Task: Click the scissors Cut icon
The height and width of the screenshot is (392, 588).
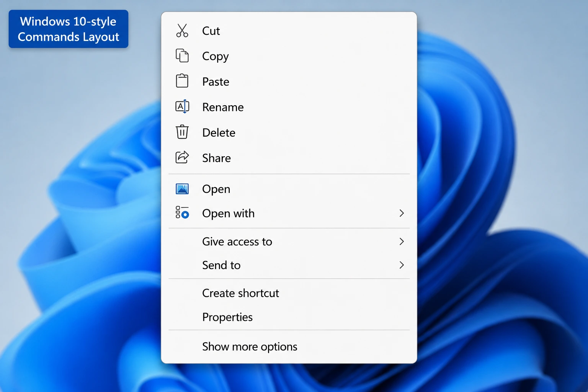Action: point(182,31)
